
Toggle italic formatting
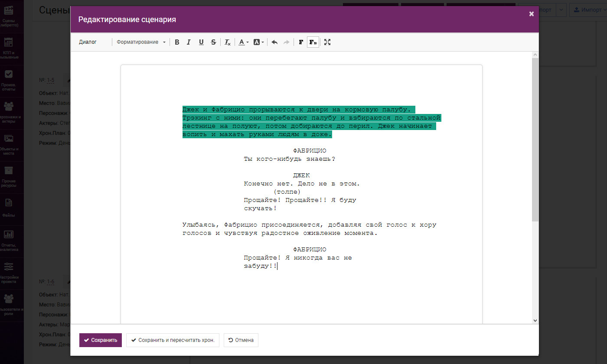click(189, 42)
